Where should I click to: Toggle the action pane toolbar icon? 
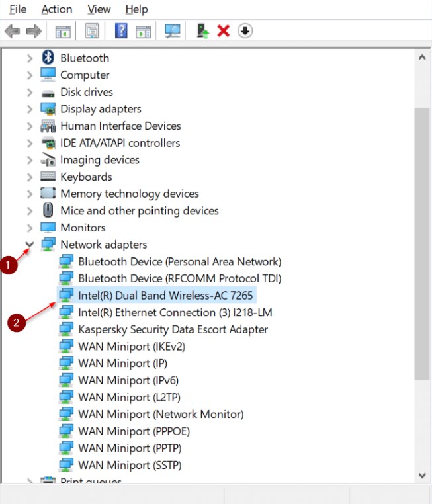point(144,32)
